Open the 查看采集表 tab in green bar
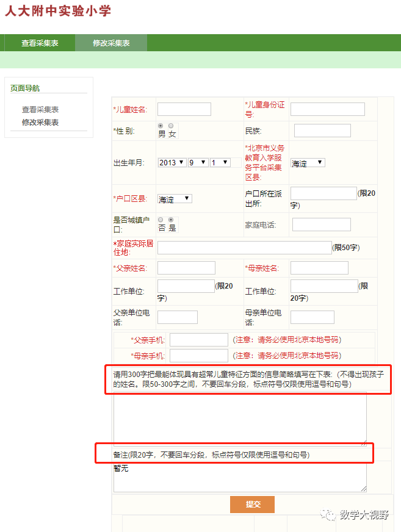Screen dimensions: 401x532 (40, 43)
